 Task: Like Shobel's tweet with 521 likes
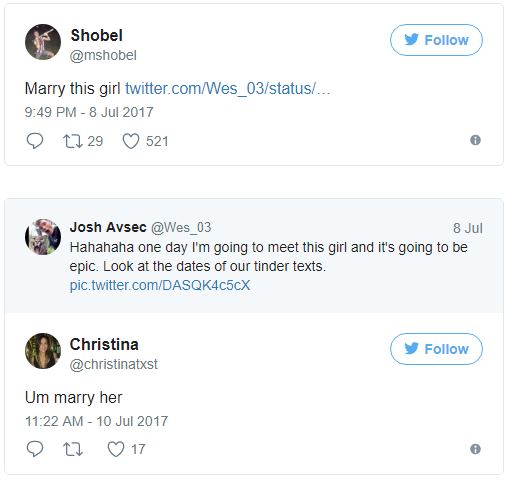click(x=131, y=141)
